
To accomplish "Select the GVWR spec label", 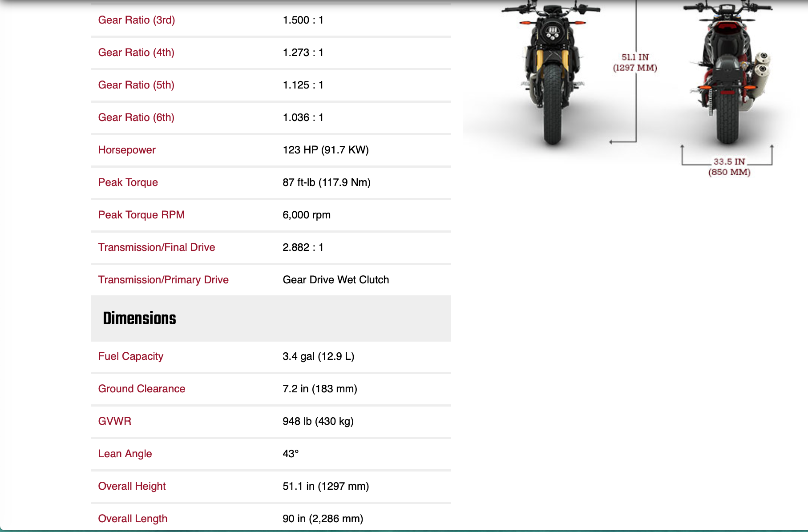I will click(x=115, y=421).
